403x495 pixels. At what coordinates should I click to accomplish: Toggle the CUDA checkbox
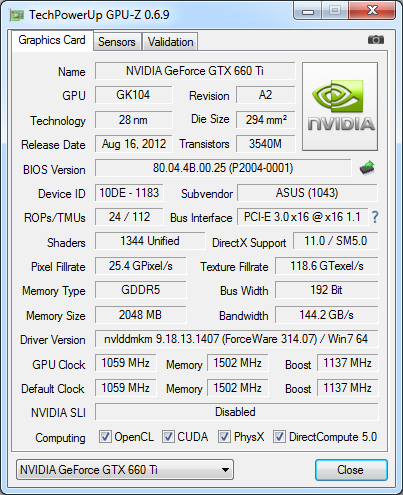coord(168,437)
